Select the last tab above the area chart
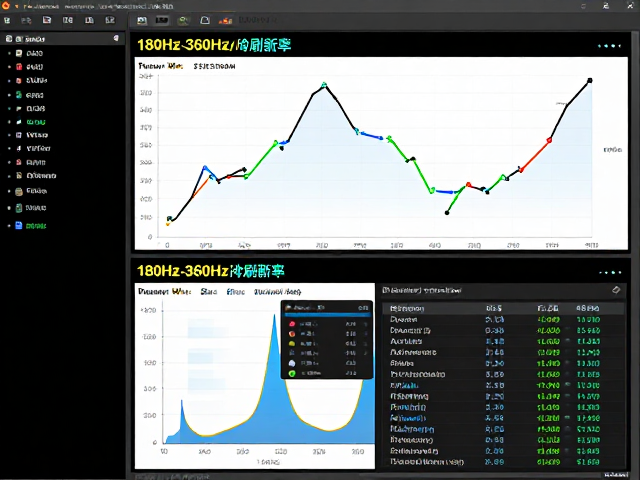Viewport: 640px width, 480px height. (x=278, y=292)
